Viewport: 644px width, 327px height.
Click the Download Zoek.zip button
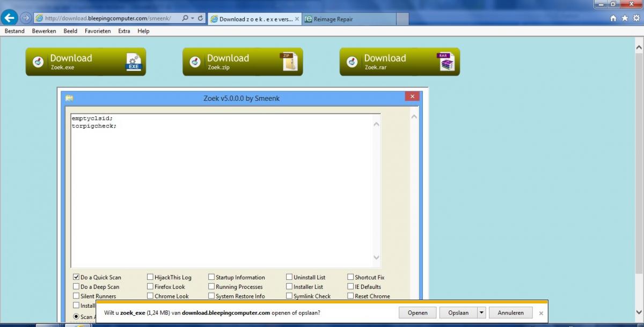click(x=243, y=62)
